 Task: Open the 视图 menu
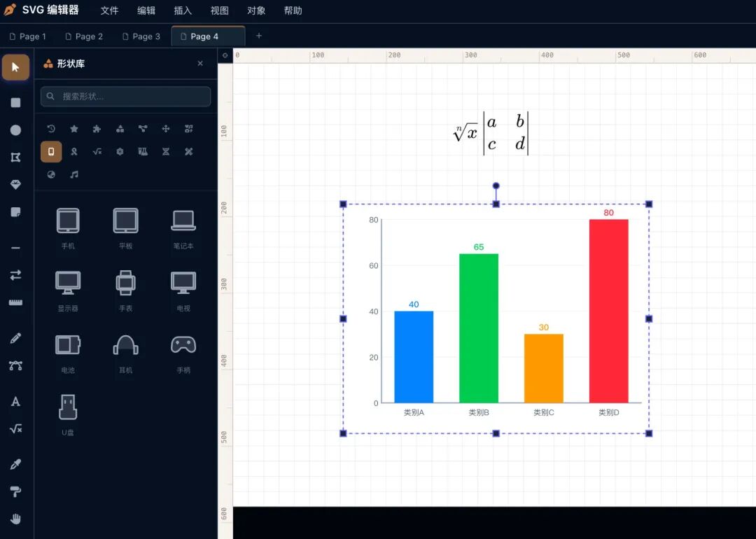219,10
